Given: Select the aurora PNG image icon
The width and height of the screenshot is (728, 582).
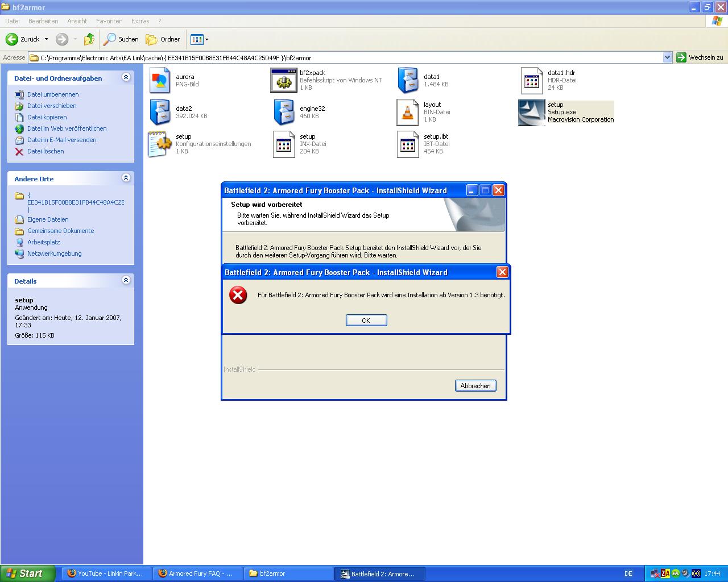Looking at the screenshot, I should 160,81.
